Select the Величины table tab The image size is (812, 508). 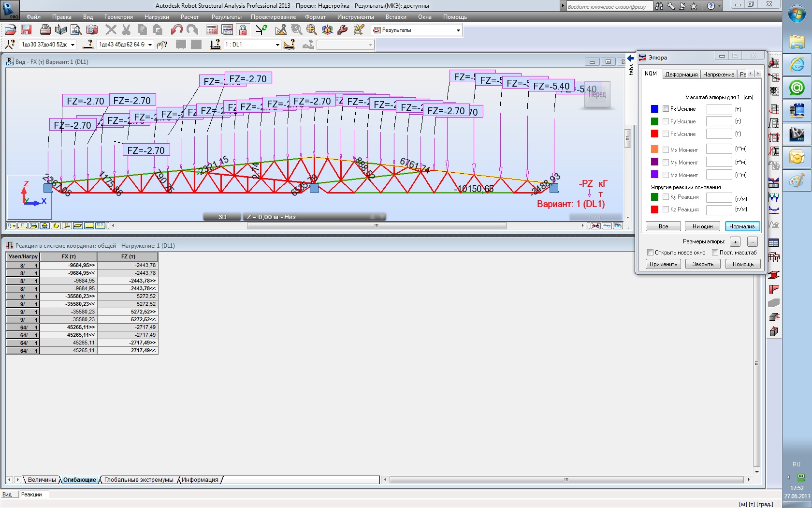point(42,480)
